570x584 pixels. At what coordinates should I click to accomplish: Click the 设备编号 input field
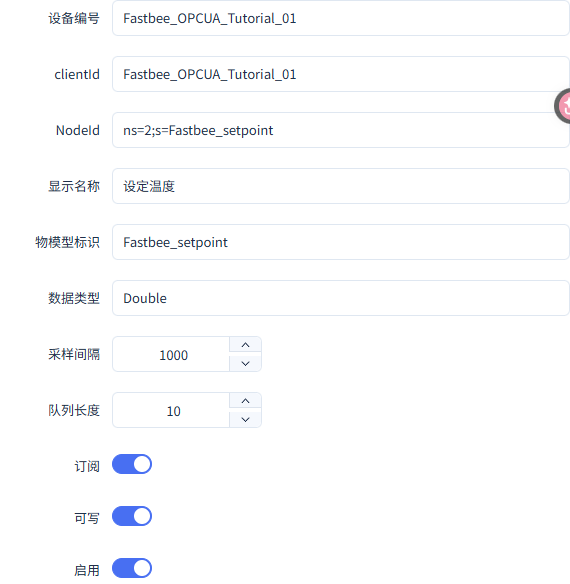pos(341,18)
